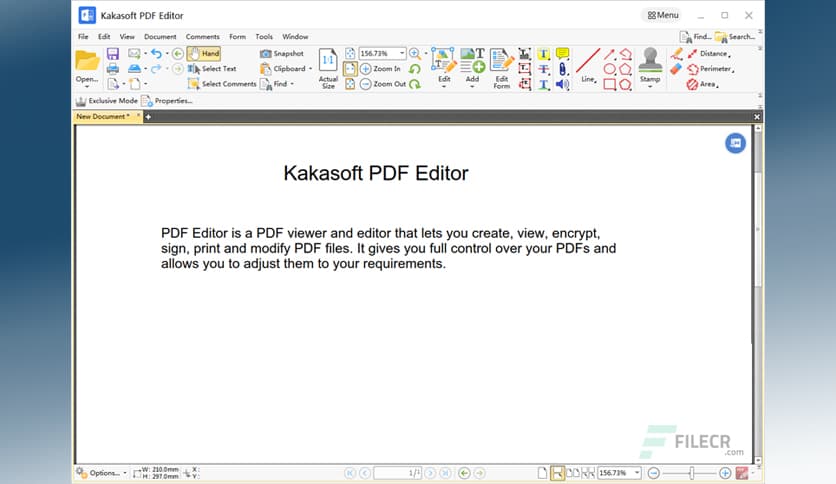This screenshot has height=484, width=836.
Task: Expand the Add tool dropdown
Action: pyautogui.click(x=472, y=86)
